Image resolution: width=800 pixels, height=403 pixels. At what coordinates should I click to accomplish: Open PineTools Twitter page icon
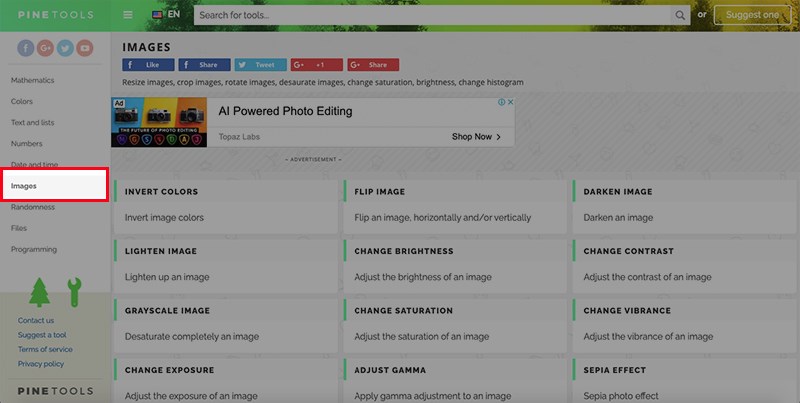pos(65,48)
